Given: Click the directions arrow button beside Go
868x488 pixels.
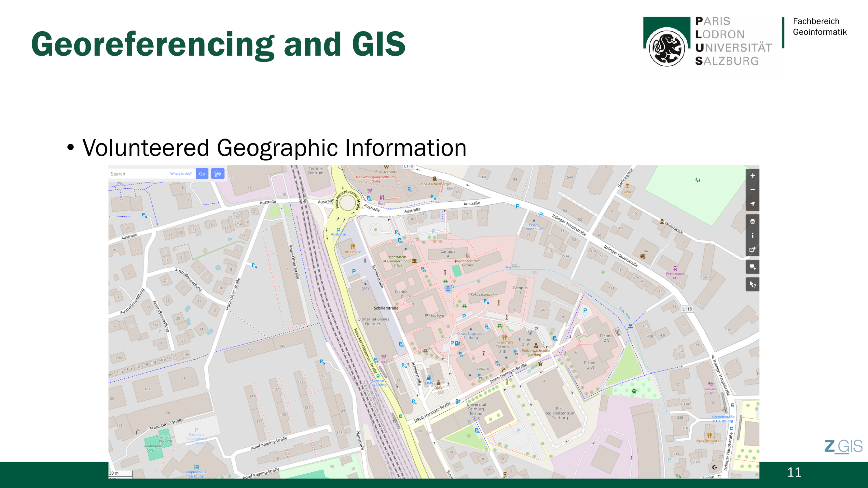Looking at the screenshot, I should pos(218,174).
